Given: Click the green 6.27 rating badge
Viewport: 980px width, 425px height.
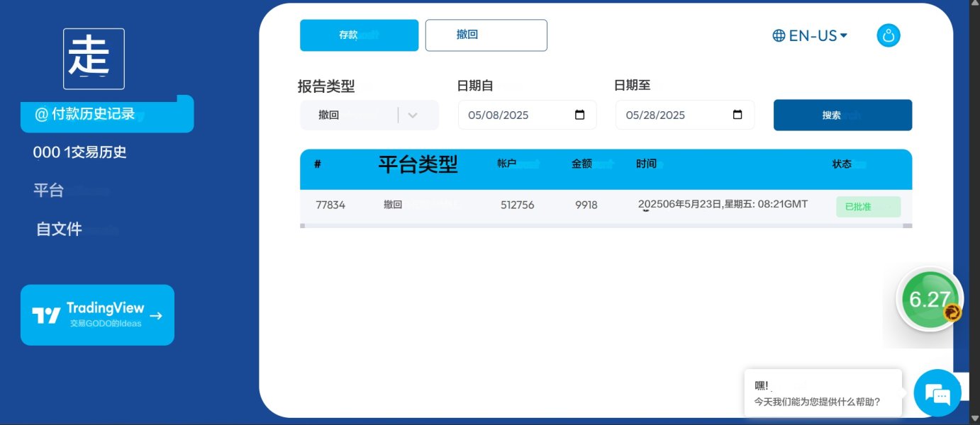Looking at the screenshot, I should (x=929, y=300).
